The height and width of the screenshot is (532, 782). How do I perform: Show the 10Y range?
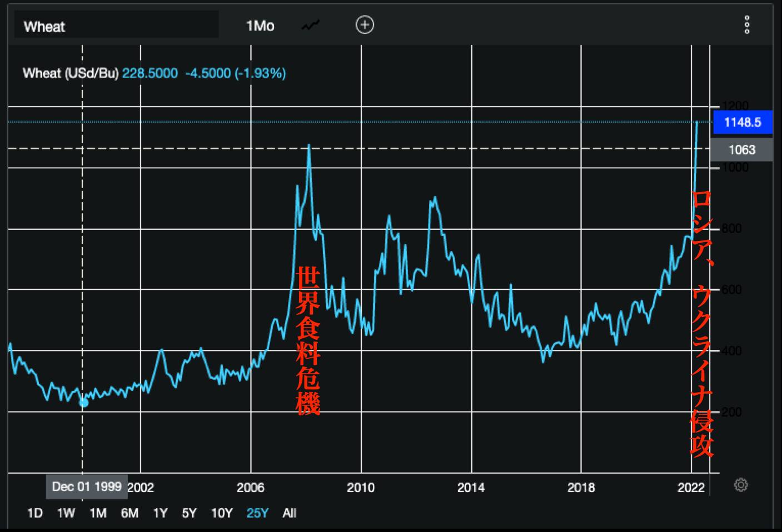tap(222, 513)
